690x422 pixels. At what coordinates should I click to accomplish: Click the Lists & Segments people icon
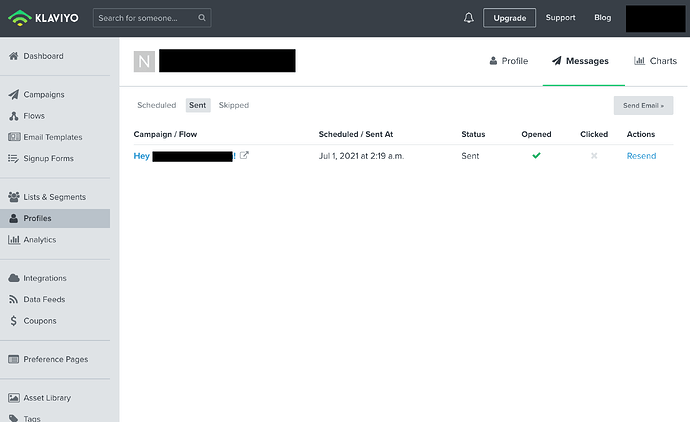(x=14, y=197)
